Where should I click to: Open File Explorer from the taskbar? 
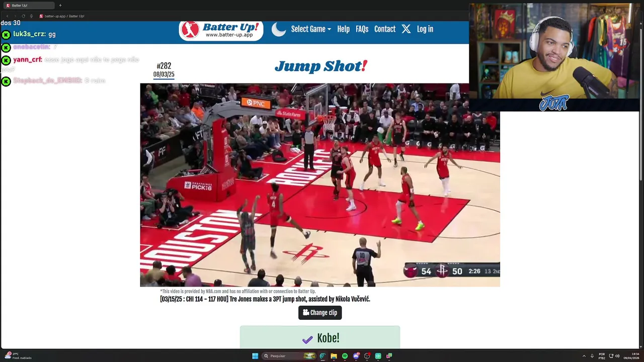click(334, 356)
